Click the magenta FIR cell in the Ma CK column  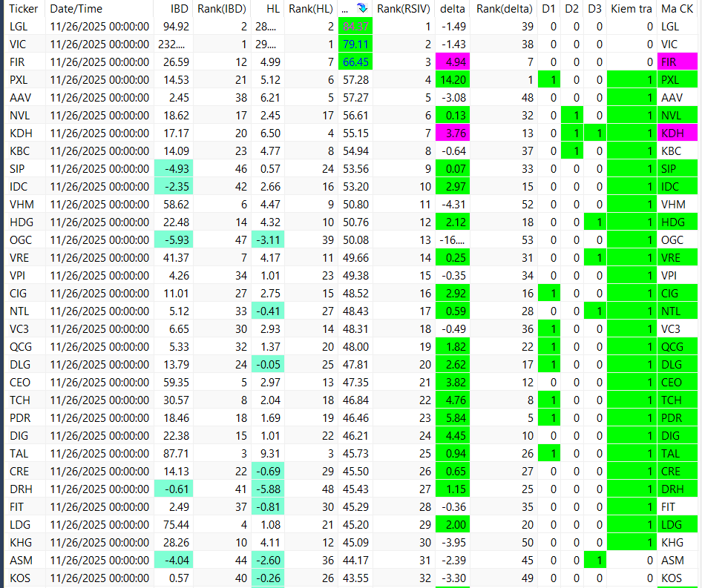click(x=677, y=62)
